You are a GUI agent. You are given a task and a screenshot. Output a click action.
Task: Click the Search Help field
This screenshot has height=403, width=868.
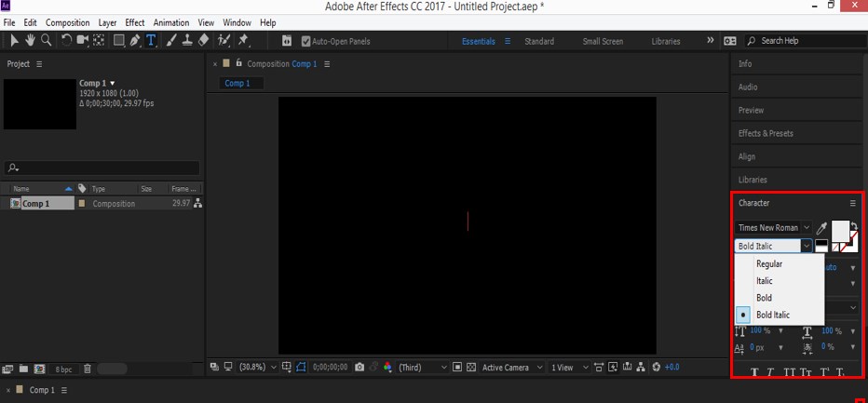click(806, 40)
